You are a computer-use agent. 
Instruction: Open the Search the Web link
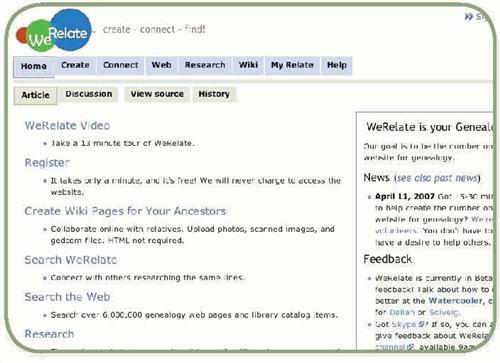coord(67,297)
